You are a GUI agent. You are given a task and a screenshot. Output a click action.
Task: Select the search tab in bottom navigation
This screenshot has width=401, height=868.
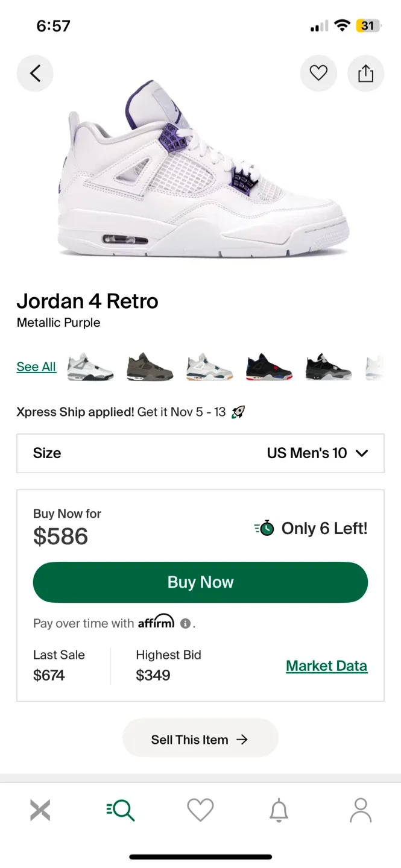(120, 810)
